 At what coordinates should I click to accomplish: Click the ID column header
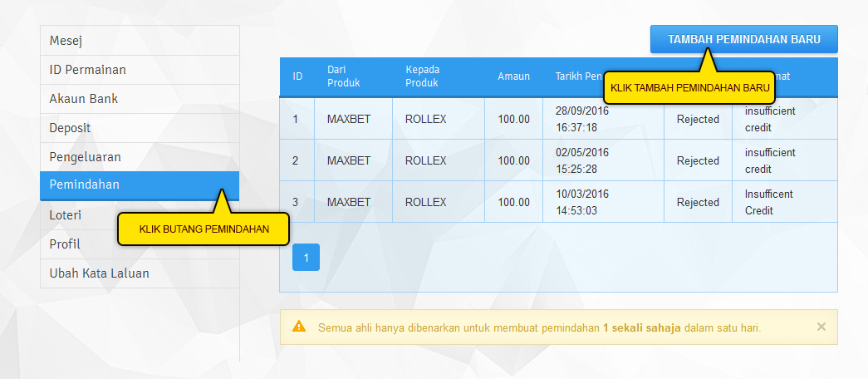pyautogui.click(x=297, y=76)
